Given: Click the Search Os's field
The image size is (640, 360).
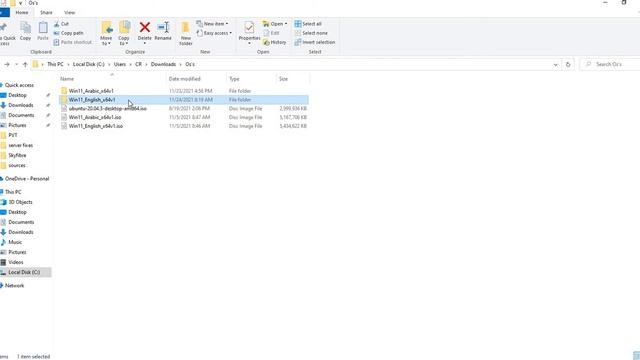Looking at the screenshot, I should [x=610, y=64].
